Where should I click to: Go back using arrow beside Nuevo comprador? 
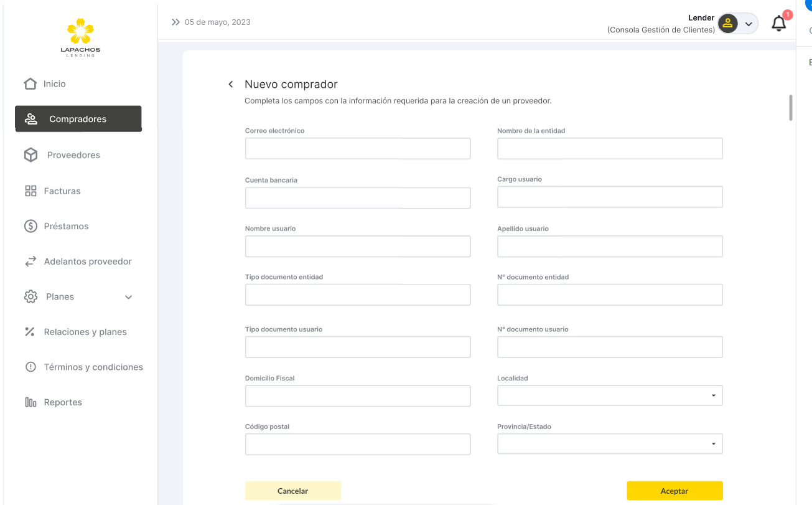(x=231, y=84)
